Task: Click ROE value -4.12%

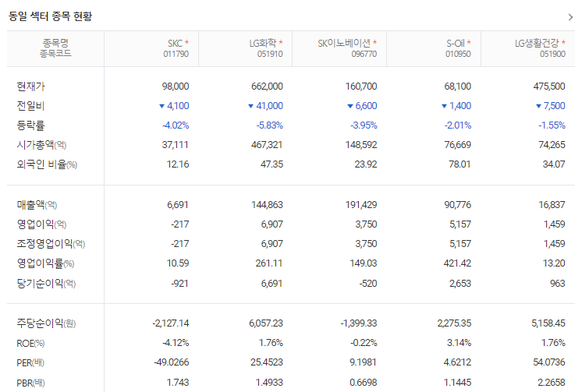Action: [176, 343]
